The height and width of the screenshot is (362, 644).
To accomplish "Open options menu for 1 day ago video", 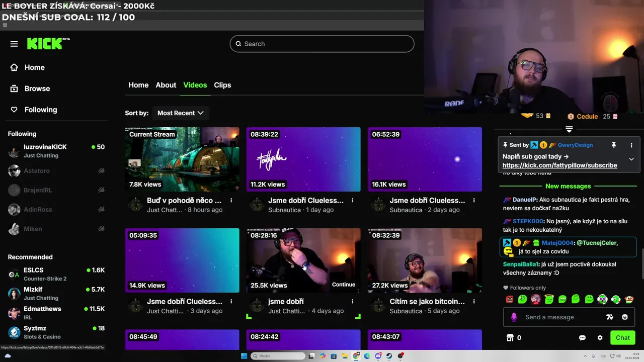I will 353,200.
